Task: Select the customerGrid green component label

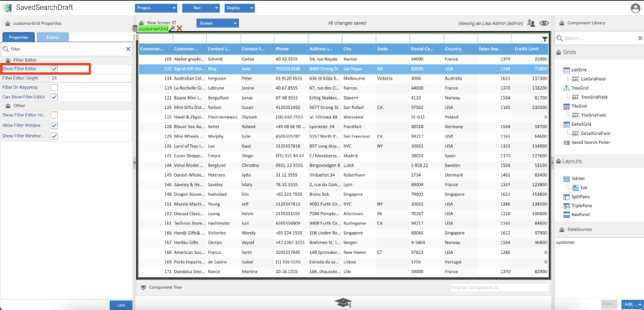Action: pyautogui.click(x=153, y=28)
